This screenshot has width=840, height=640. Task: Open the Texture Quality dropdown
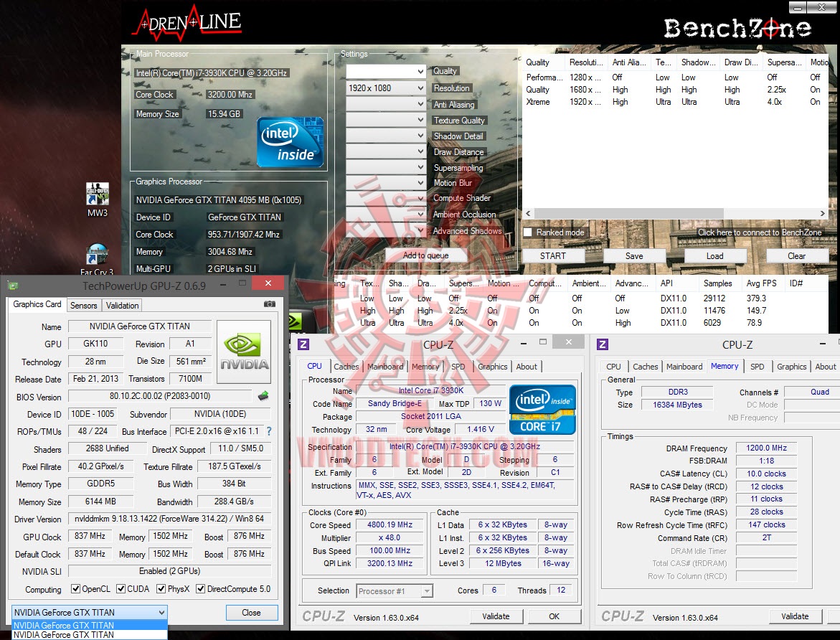point(386,120)
